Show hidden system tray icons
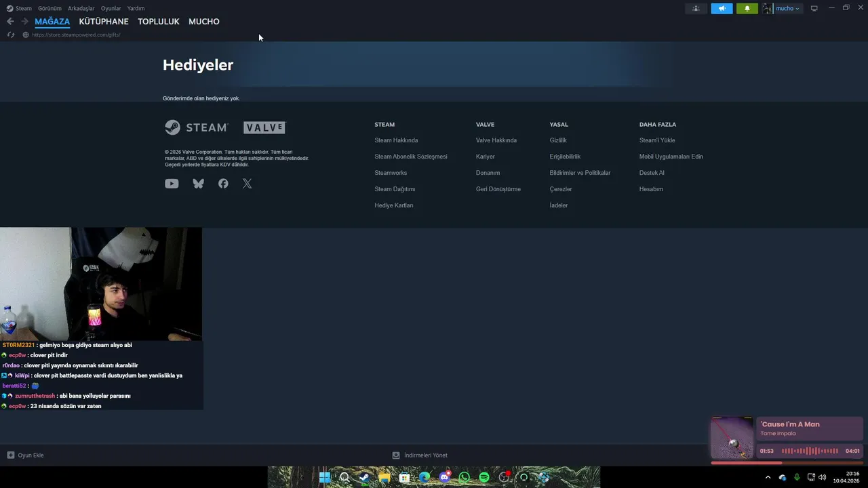 pos(768,477)
